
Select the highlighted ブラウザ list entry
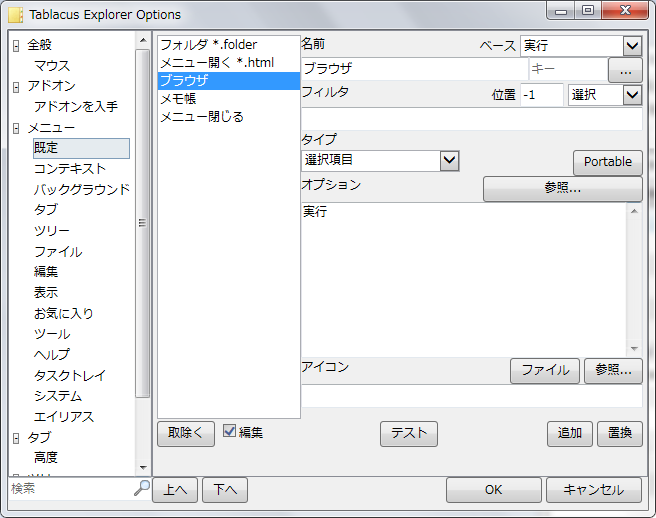tap(229, 80)
